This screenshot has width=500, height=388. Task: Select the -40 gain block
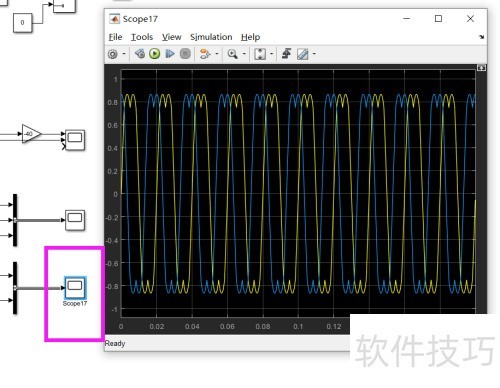(x=31, y=134)
